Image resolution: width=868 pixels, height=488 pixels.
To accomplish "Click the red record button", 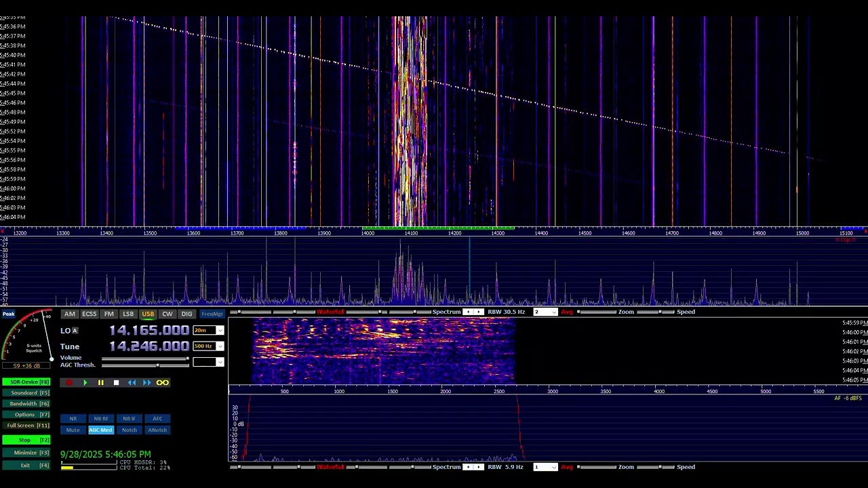I will (x=68, y=383).
